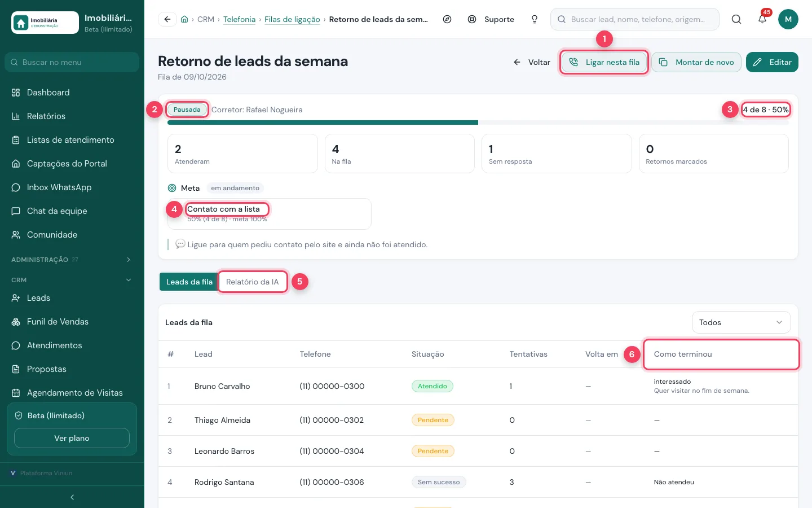Click the lead name Bruno Carvalho
812x508 pixels.
[x=222, y=386]
